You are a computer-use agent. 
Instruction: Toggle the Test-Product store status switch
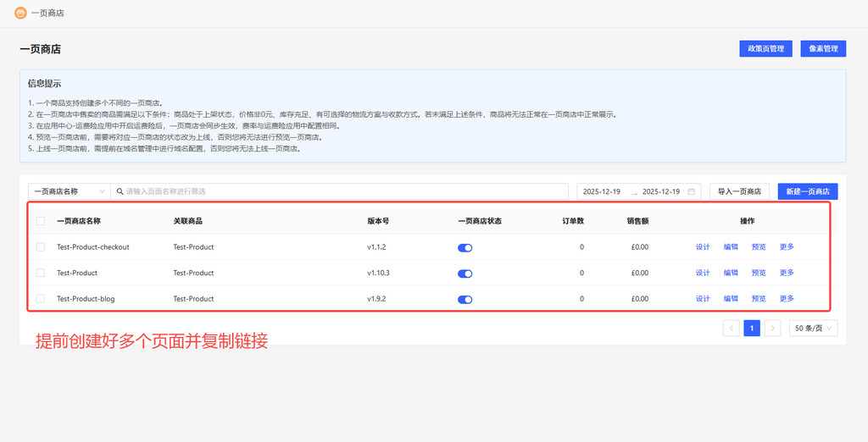(465, 273)
